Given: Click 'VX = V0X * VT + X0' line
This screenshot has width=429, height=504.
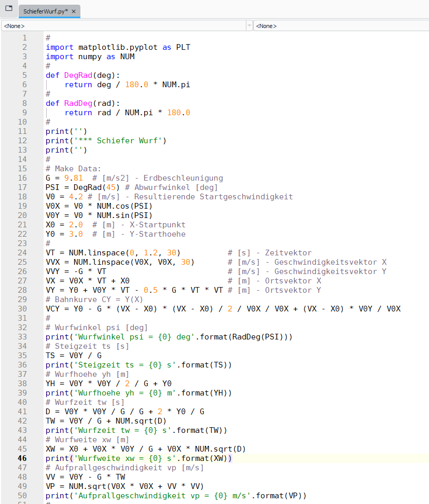Looking at the screenshot, I should point(87,281).
